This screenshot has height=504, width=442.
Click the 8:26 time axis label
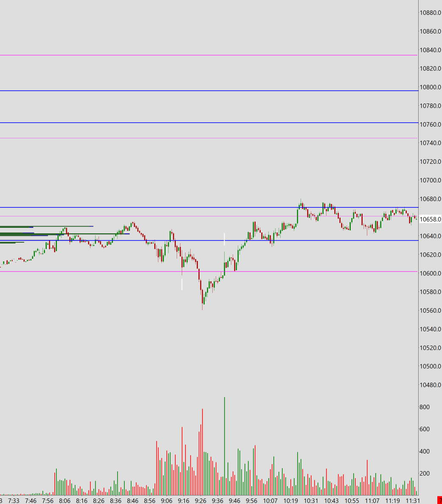[x=99, y=501]
